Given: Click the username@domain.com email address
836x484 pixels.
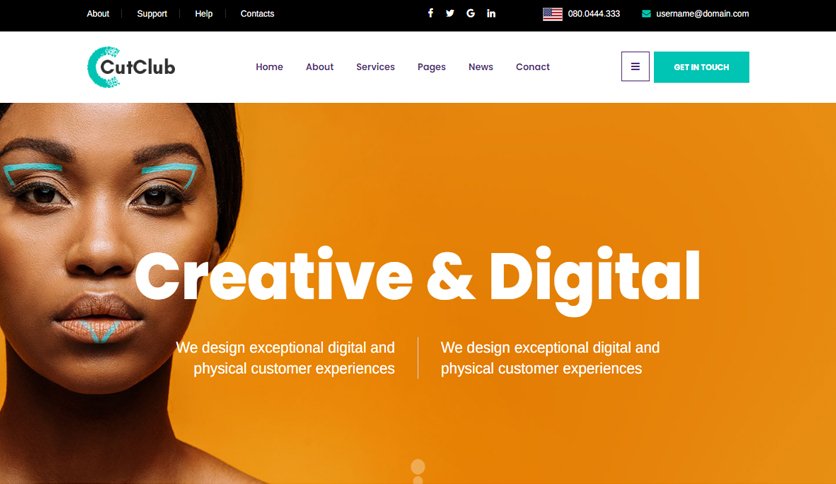Looking at the screenshot, I should (x=702, y=14).
